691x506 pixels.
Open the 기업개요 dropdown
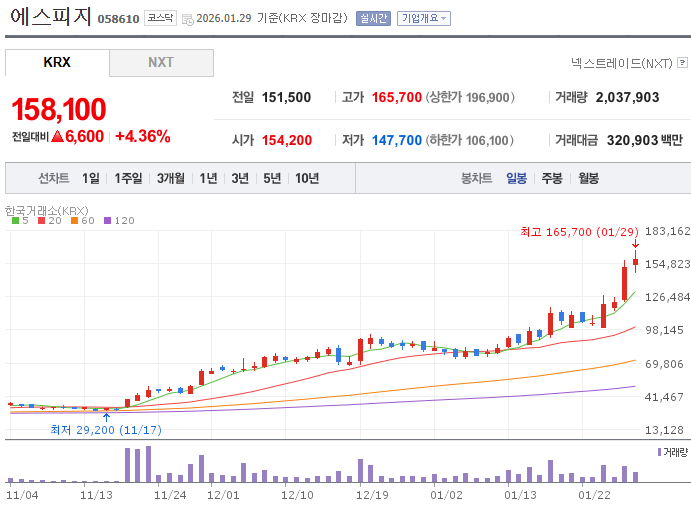click(424, 18)
